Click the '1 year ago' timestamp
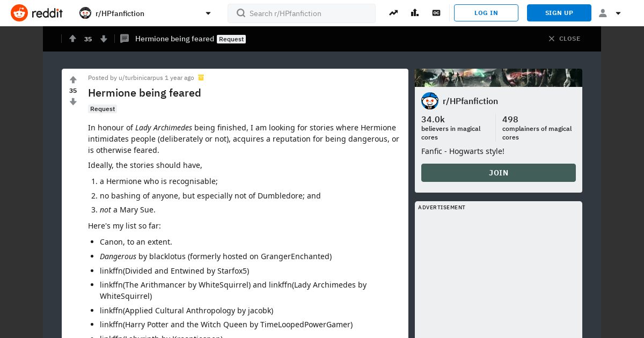Viewport: 644px width, 338px height. 179,78
